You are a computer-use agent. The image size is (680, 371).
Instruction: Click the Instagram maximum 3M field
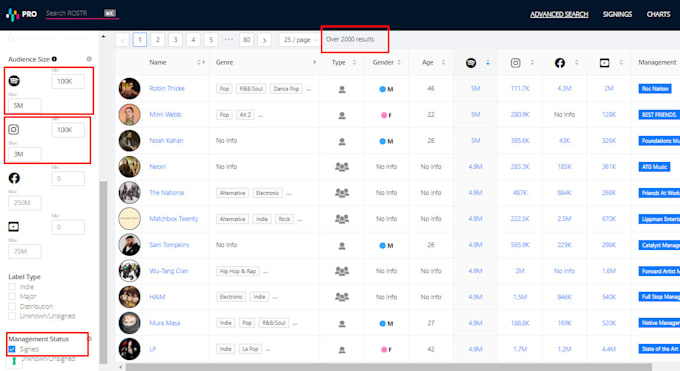tap(25, 154)
